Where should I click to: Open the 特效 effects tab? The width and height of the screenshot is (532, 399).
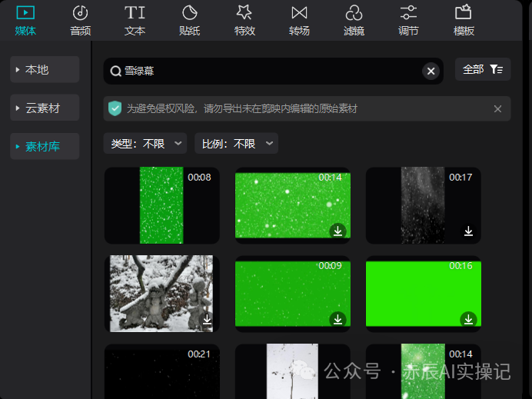pyautogui.click(x=244, y=20)
